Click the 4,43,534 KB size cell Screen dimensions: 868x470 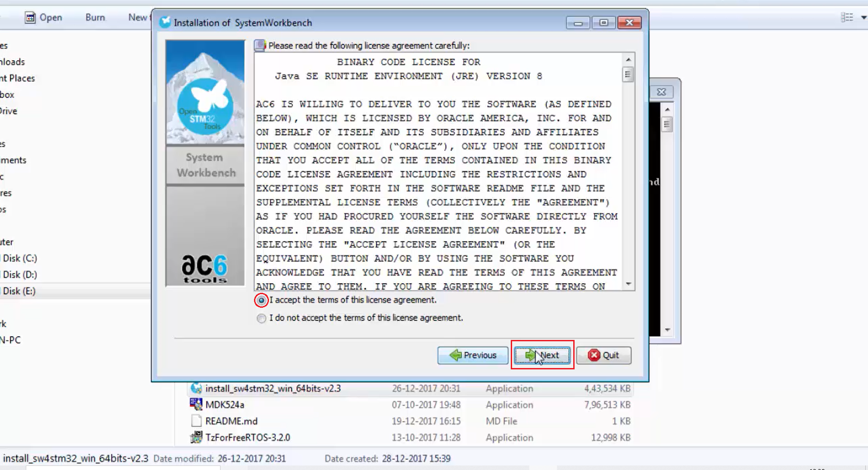point(607,388)
